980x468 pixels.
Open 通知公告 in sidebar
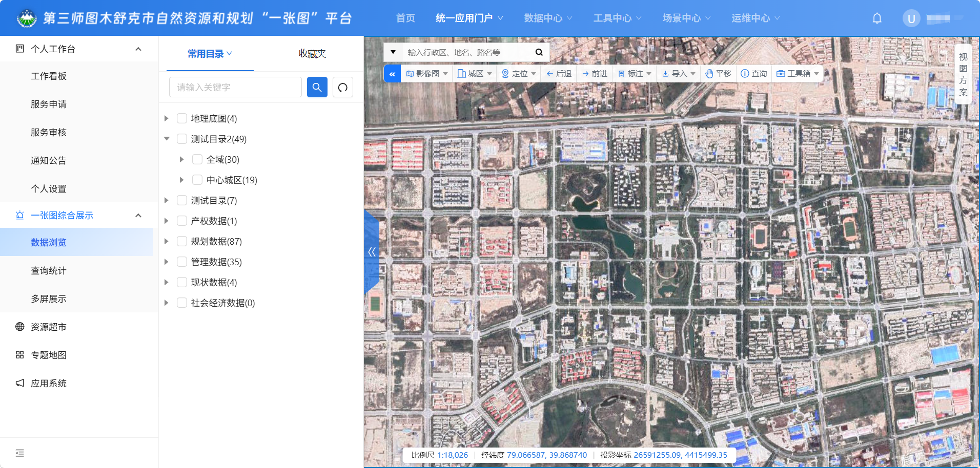coord(49,160)
